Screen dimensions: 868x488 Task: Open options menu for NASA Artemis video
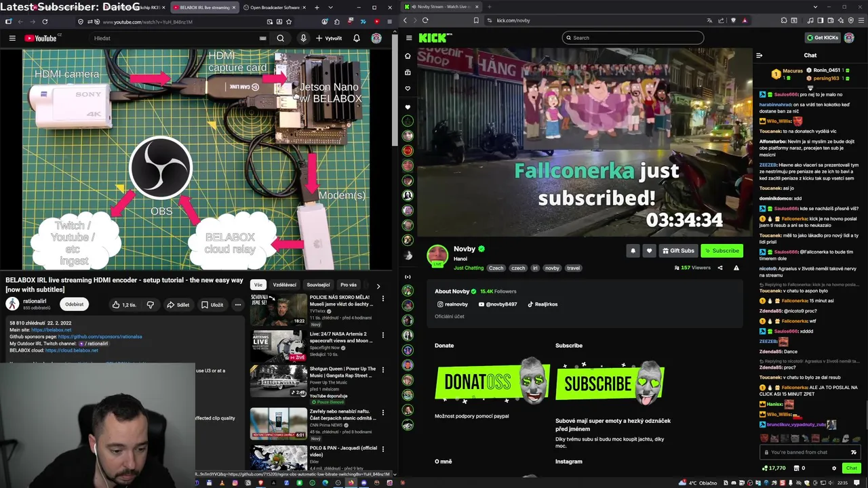383,335
